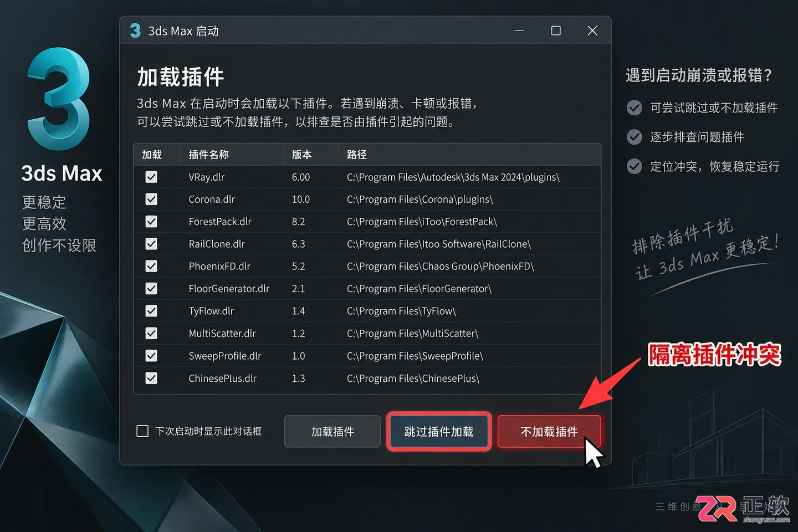Click the path C:\Program Files\MultiScatter\
Image resolution: width=798 pixels, height=532 pixels.
[x=413, y=334]
